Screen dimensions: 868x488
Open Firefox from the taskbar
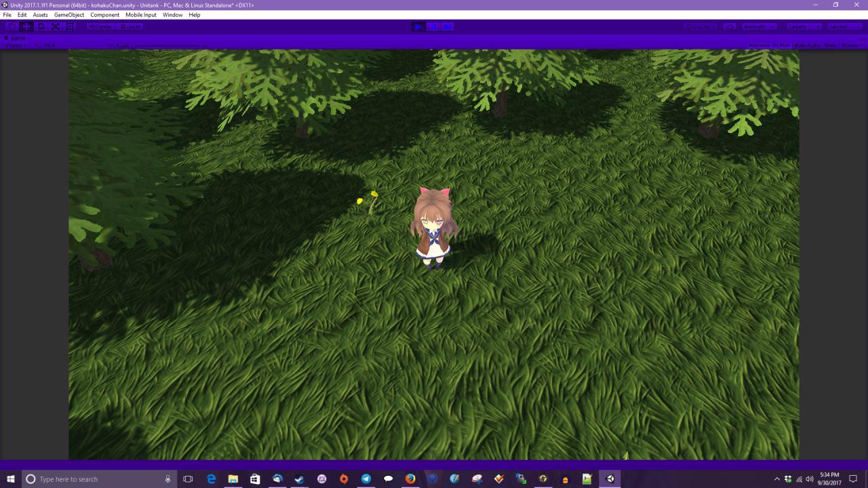[410, 479]
